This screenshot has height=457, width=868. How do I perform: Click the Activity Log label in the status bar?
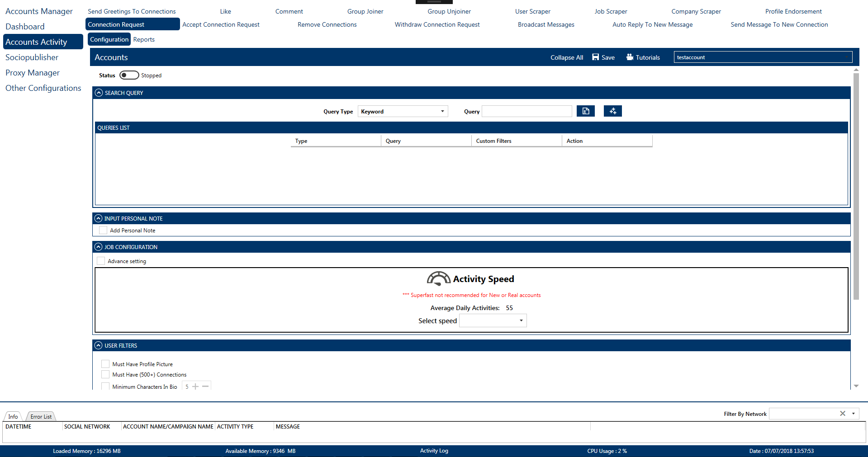(434, 451)
